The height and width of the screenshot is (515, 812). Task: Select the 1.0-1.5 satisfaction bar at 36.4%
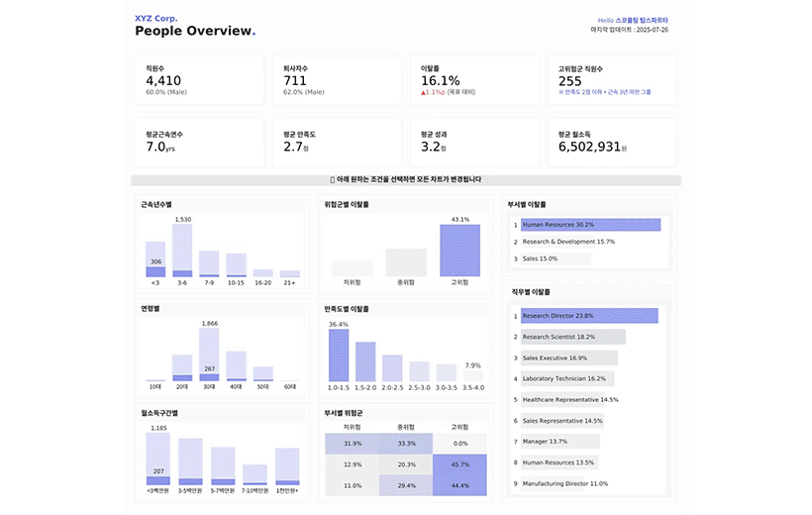click(339, 356)
